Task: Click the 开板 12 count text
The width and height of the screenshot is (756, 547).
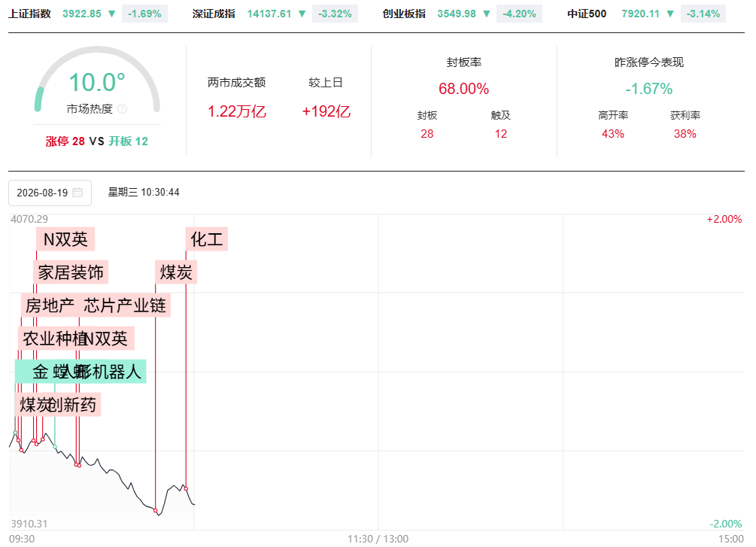Action: pyautogui.click(x=128, y=141)
